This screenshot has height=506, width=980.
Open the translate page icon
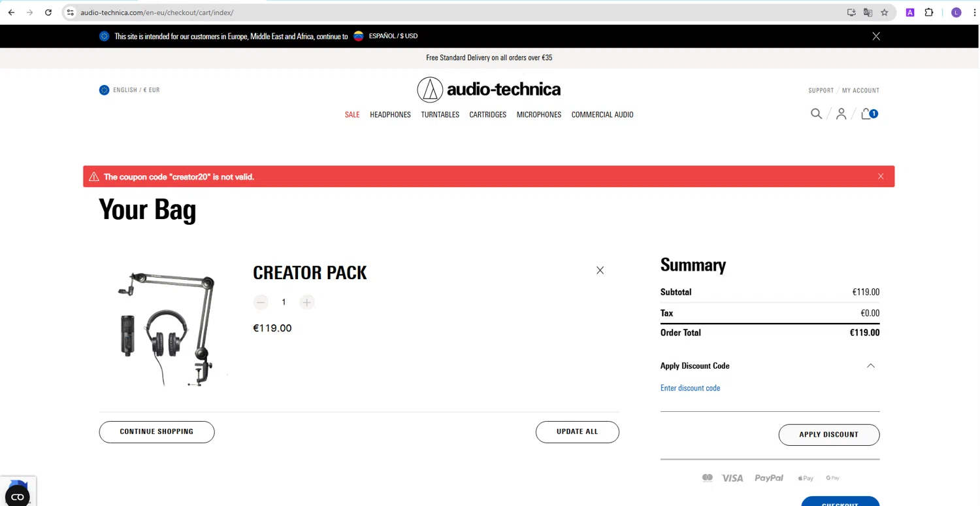pyautogui.click(x=868, y=12)
